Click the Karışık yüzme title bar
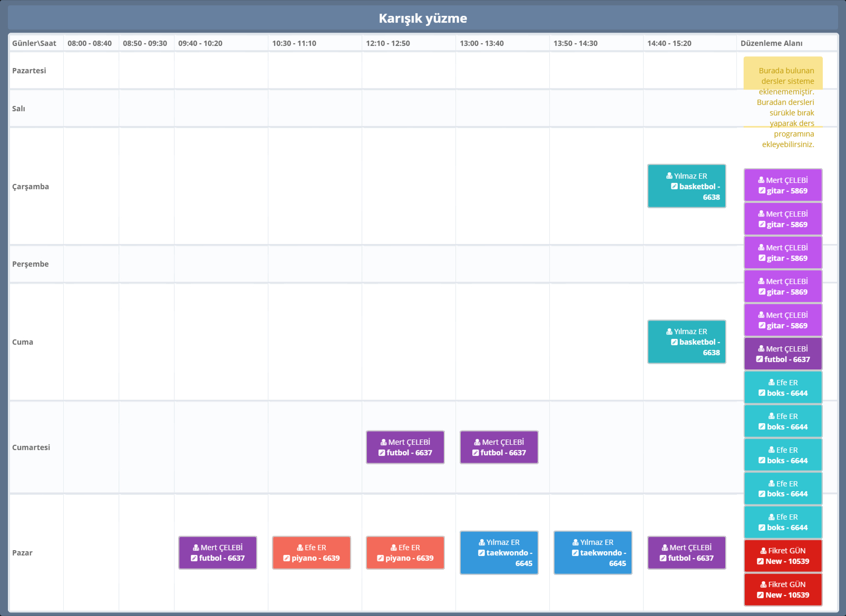Viewport: 846px width, 616px height. pyautogui.click(x=423, y=18)
